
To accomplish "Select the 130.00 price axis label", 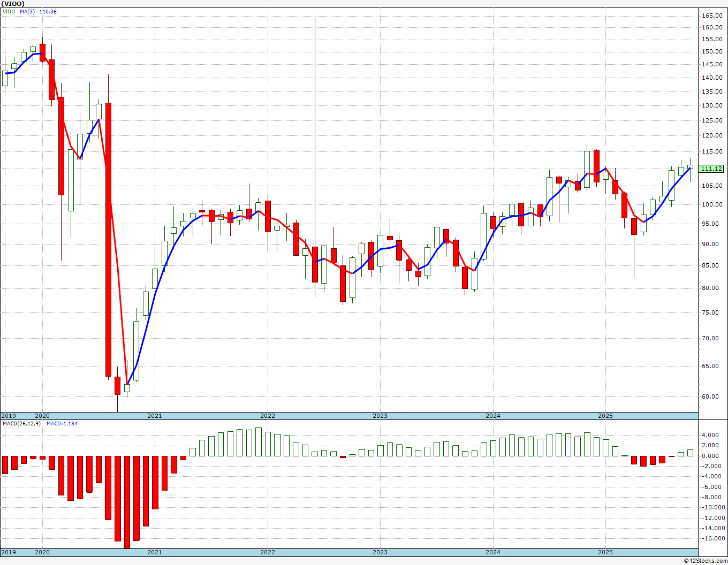I will coord(712,106).
